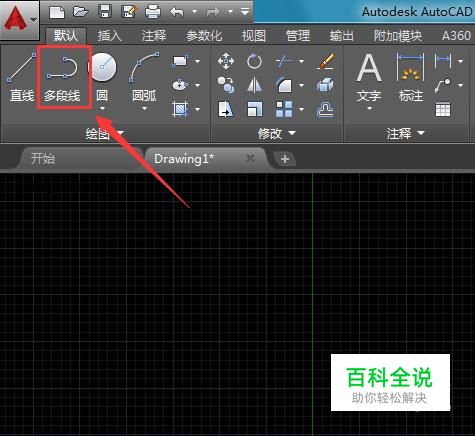Open the linear dimension dropdown arrow
Image resolution: width=475 pixels, height=436 pixels.
pyautogui.click(x=460, y=61)
